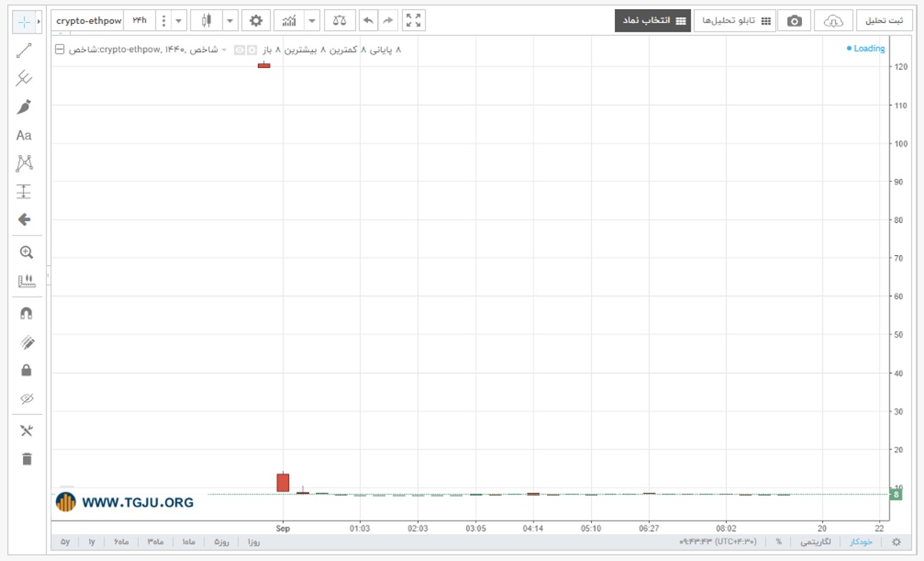Image resolution: width=924 pixels, height=561 pixels.
Task: Toggle stay-in-drawing-mode pencil
Action: pos(27,342)
